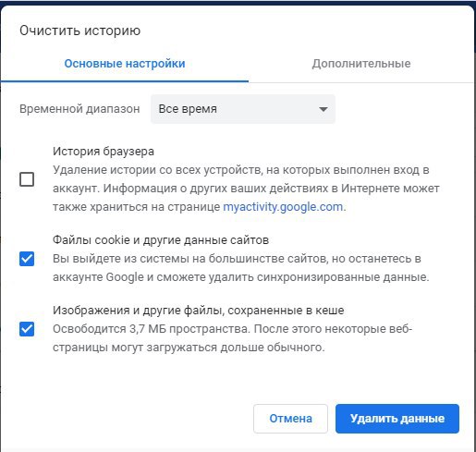
Task: Click the Удалить данные button
Action: (x=397, y=419)
